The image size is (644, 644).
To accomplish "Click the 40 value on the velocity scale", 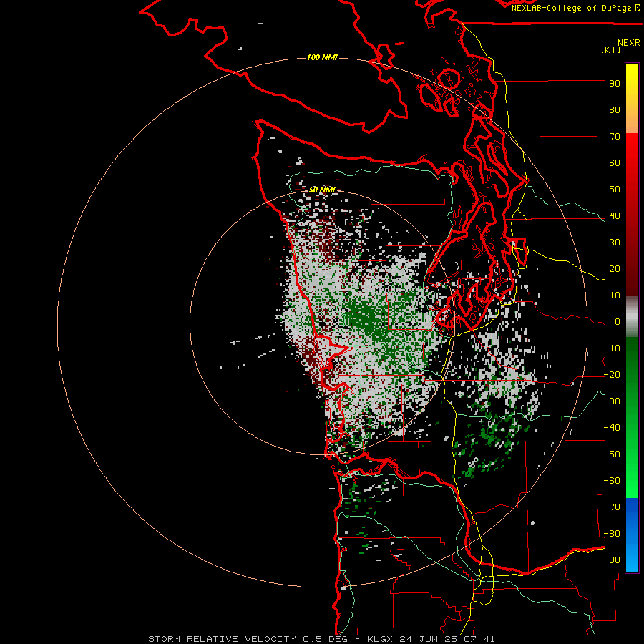I will (615, 216).
